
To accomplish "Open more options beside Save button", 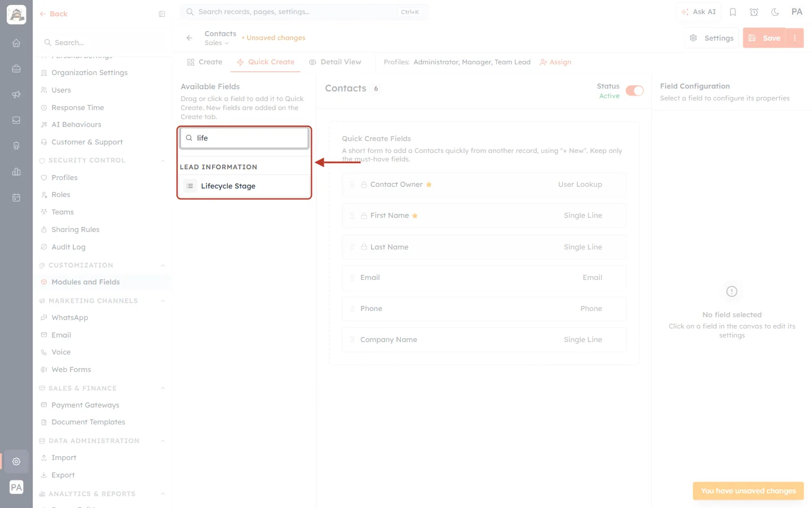I will click(x=795, y=38).
